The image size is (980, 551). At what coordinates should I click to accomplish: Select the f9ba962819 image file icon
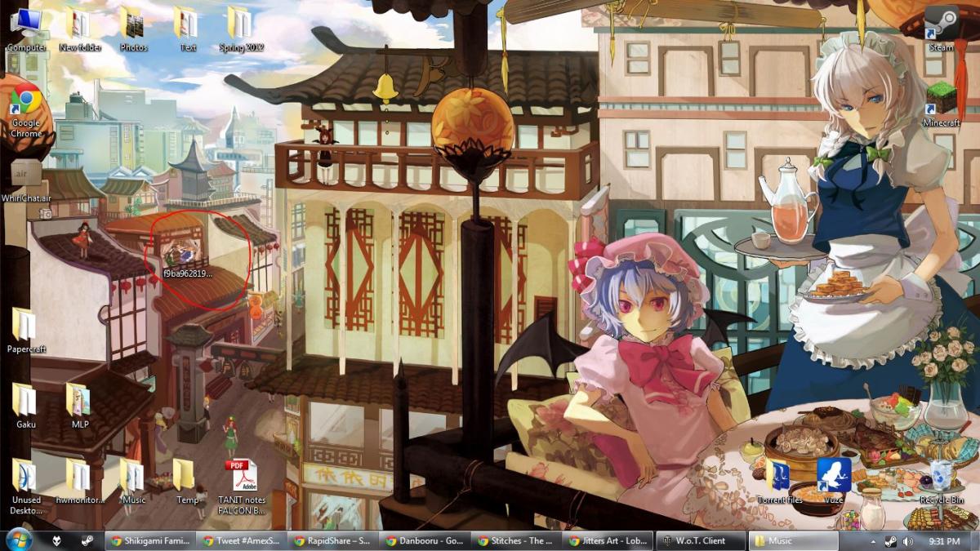click(187, 257)
